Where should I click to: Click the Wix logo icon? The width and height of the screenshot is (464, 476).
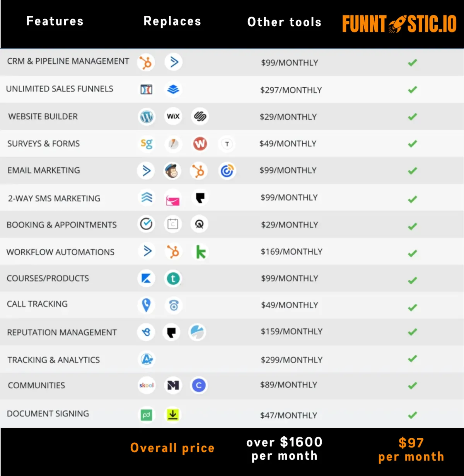173,116
